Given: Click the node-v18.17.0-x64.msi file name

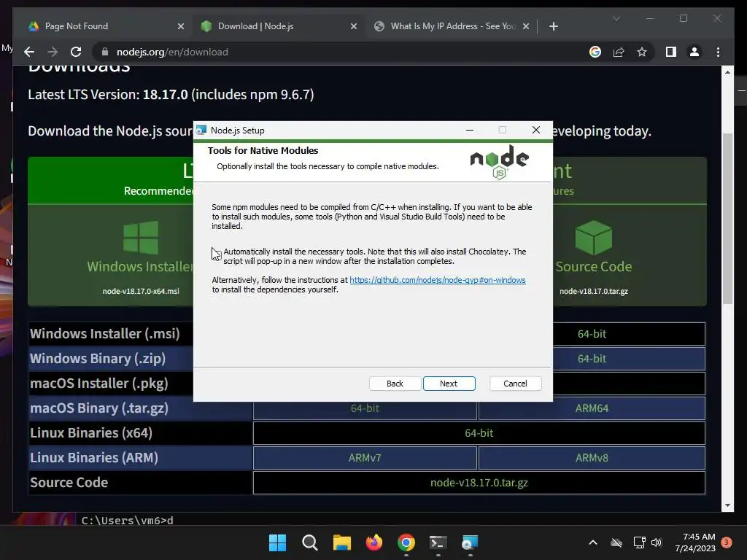Looking at the screenshot, I should [x=141, y=291].
